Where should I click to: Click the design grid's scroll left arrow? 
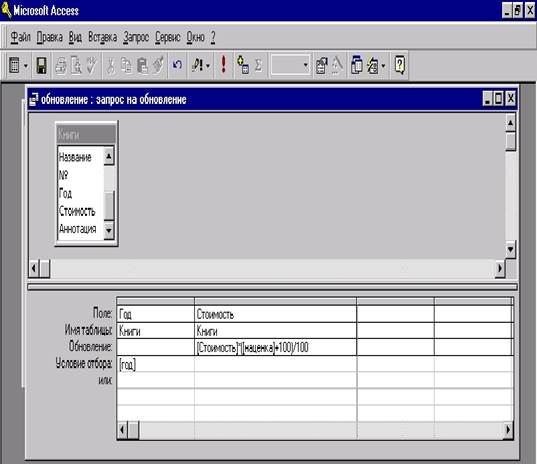122,429
